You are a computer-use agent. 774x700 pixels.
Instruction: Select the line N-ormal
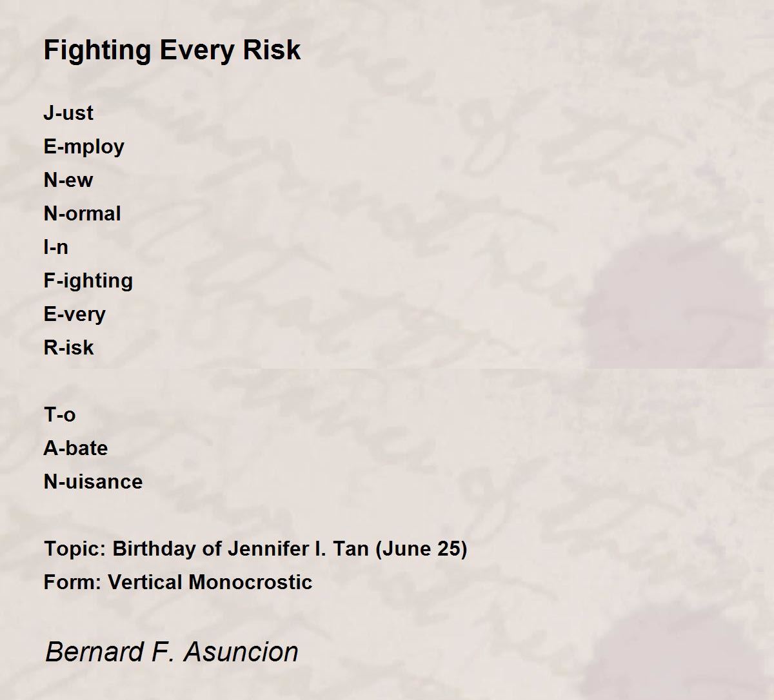[x=83, y=213]
